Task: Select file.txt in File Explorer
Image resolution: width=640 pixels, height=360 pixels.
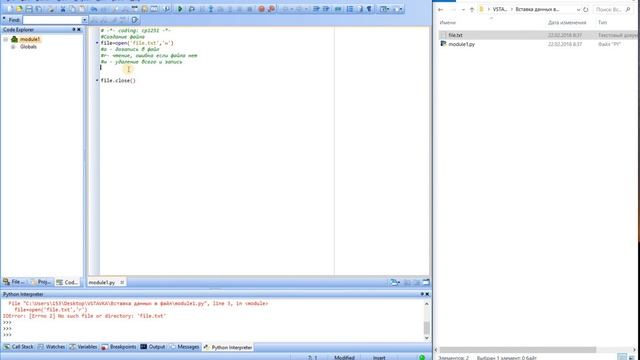Action: pos(456,36)
